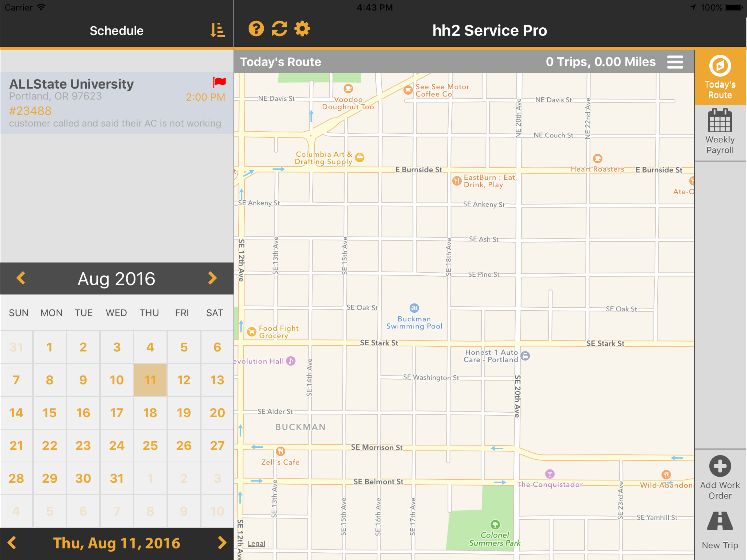Click the Legal link on map
Viewport: 747px width, 560px height.
pyautogui.click(x=256, y=543)
